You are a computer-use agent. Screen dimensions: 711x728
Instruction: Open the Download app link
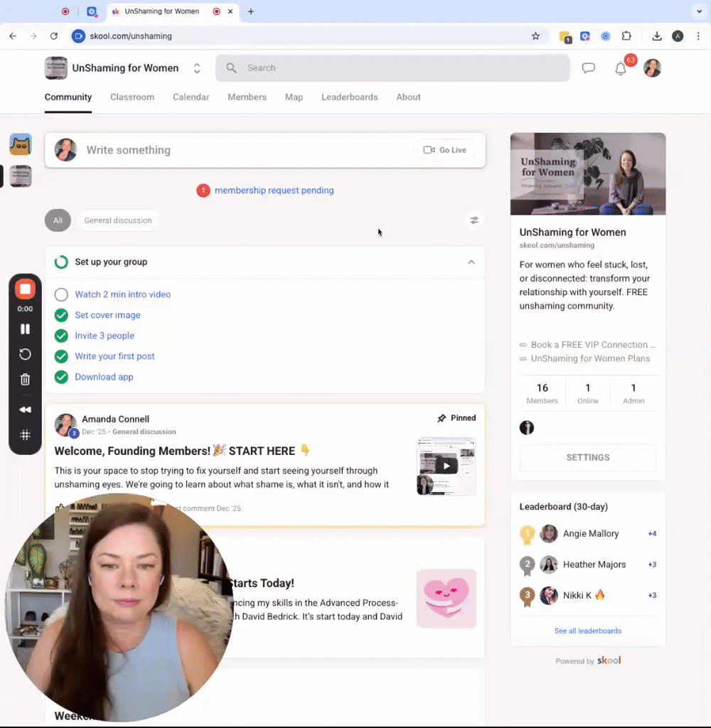[104, 377]
